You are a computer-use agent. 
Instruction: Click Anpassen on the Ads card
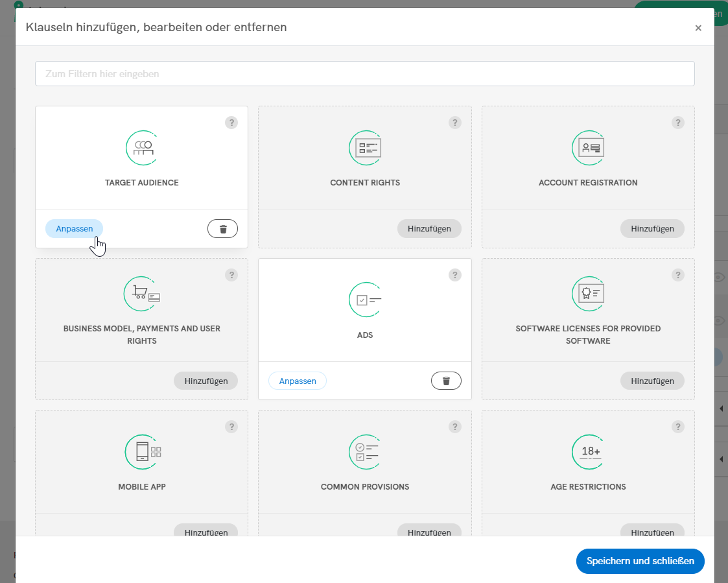point(298,381)
